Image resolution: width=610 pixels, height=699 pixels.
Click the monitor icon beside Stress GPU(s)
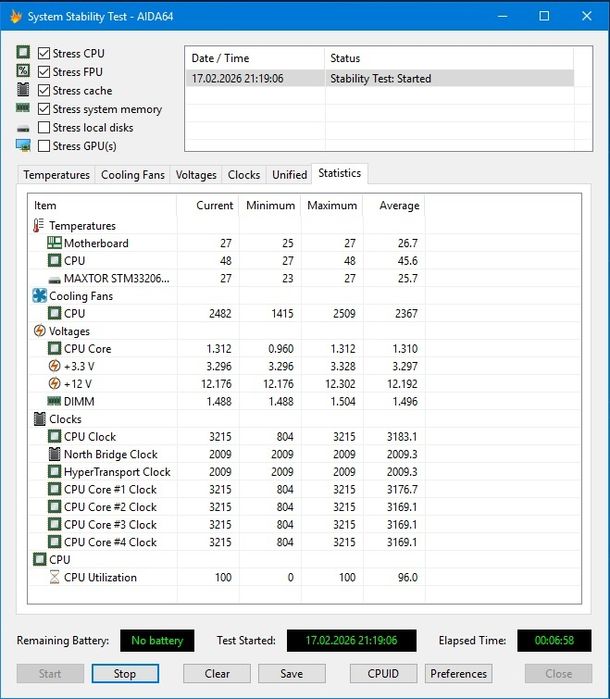click(23, 145)
